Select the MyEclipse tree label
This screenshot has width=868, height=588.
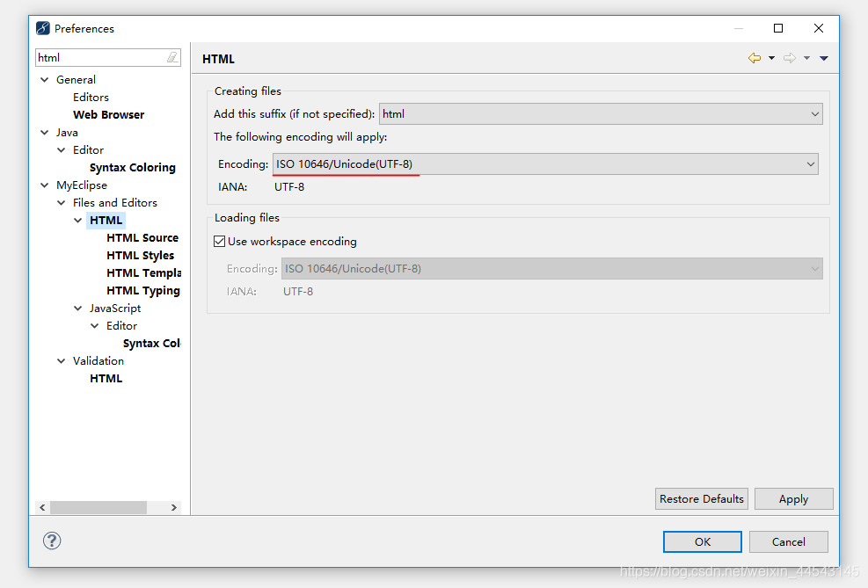coord(82,185)
